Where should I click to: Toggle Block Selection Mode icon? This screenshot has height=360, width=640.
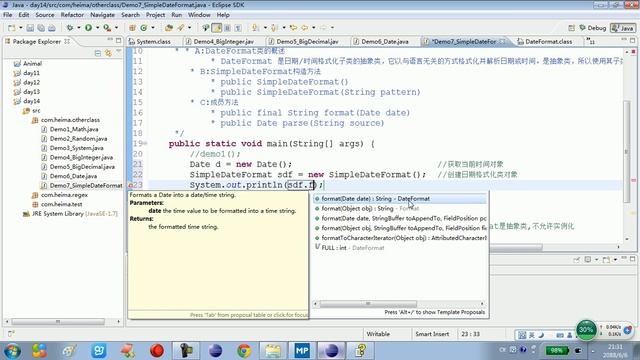click(x=227, y=28)
